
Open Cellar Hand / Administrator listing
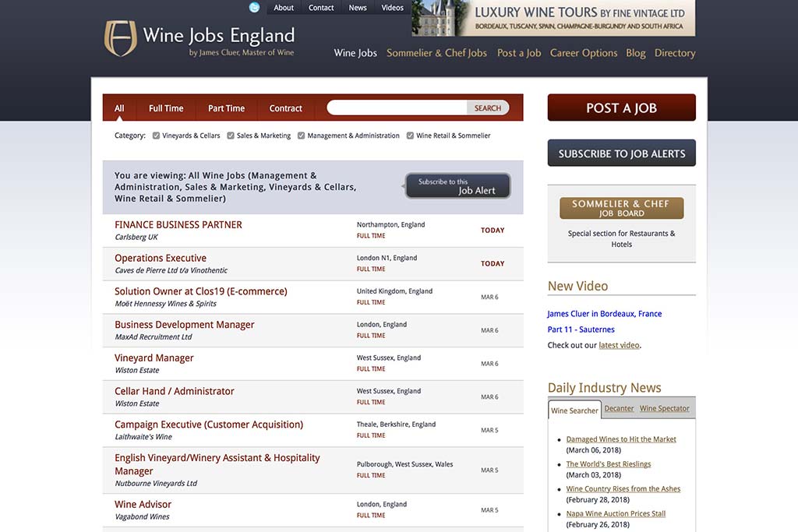[174, 391]
